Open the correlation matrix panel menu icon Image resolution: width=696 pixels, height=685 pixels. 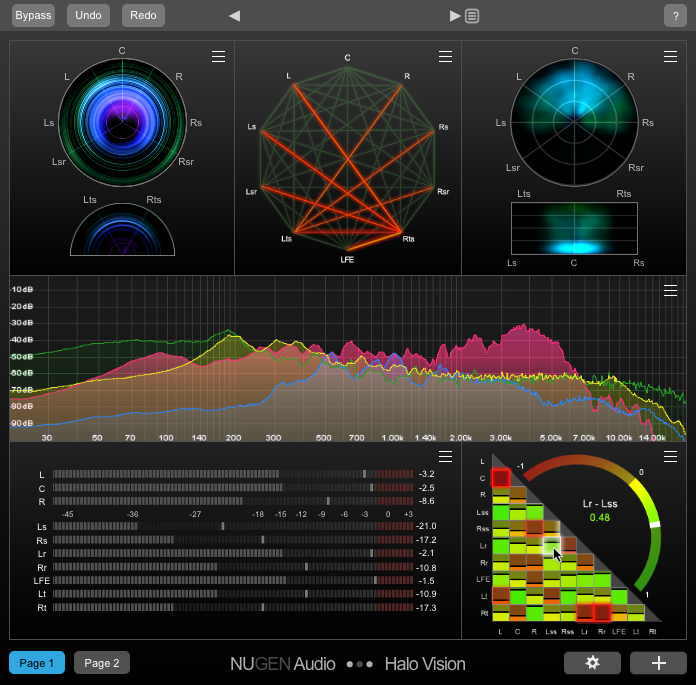tap(670, 457)
